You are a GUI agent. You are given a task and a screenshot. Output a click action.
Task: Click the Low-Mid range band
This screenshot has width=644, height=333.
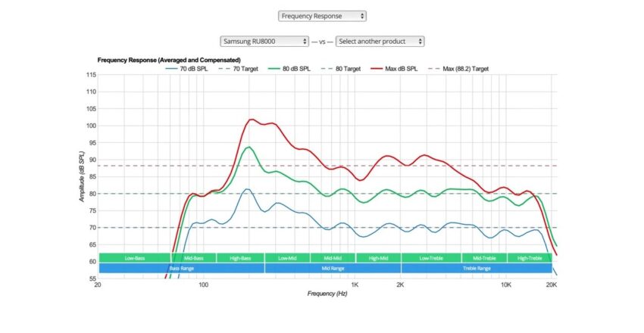(x=287, y=258)
